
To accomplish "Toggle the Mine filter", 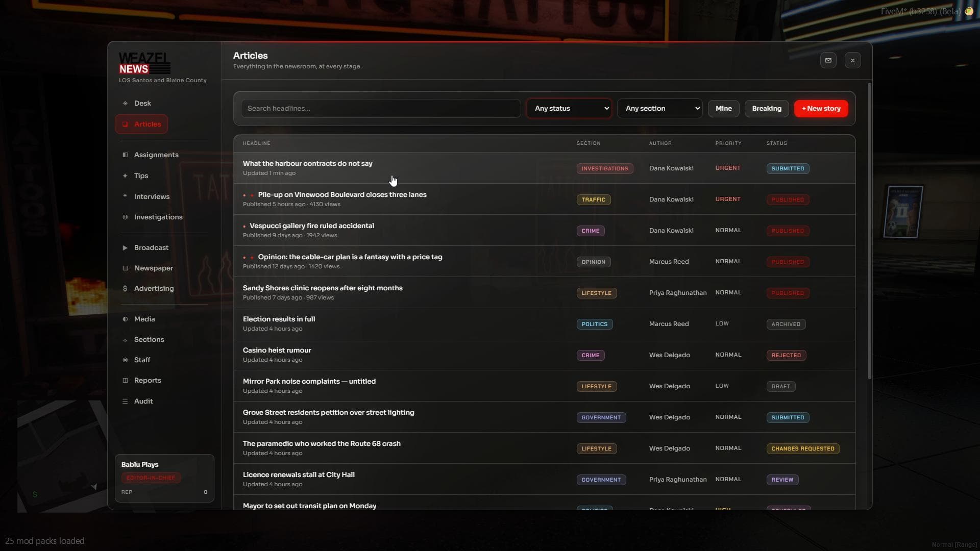I will click(x=723, y=108).
